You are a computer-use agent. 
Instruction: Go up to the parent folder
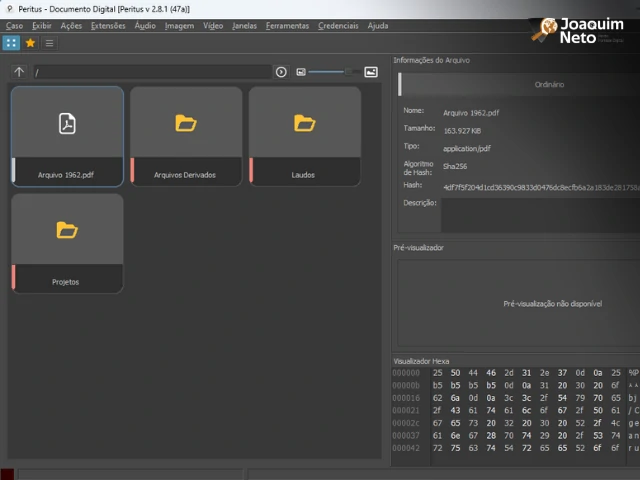19,72
